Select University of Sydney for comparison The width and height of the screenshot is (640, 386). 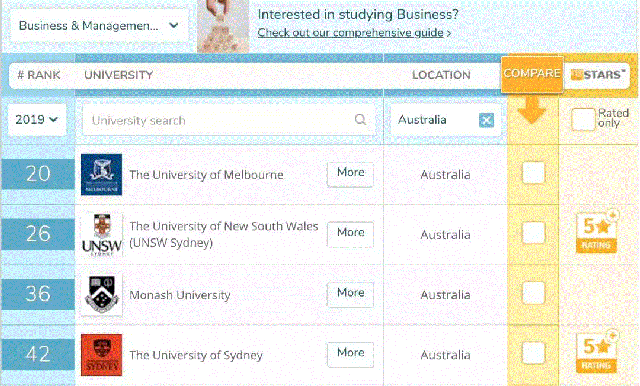point(533,353)
